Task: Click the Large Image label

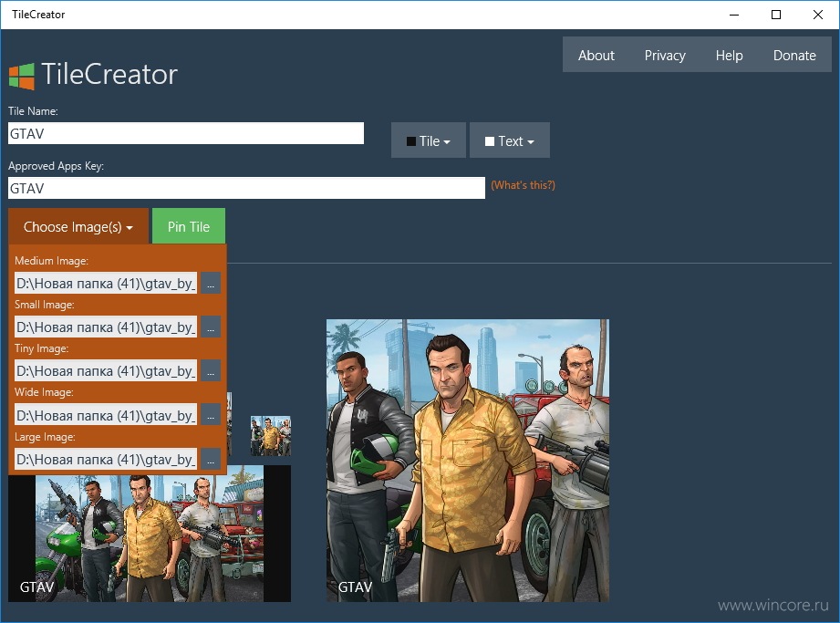Action: coord(45,437)
